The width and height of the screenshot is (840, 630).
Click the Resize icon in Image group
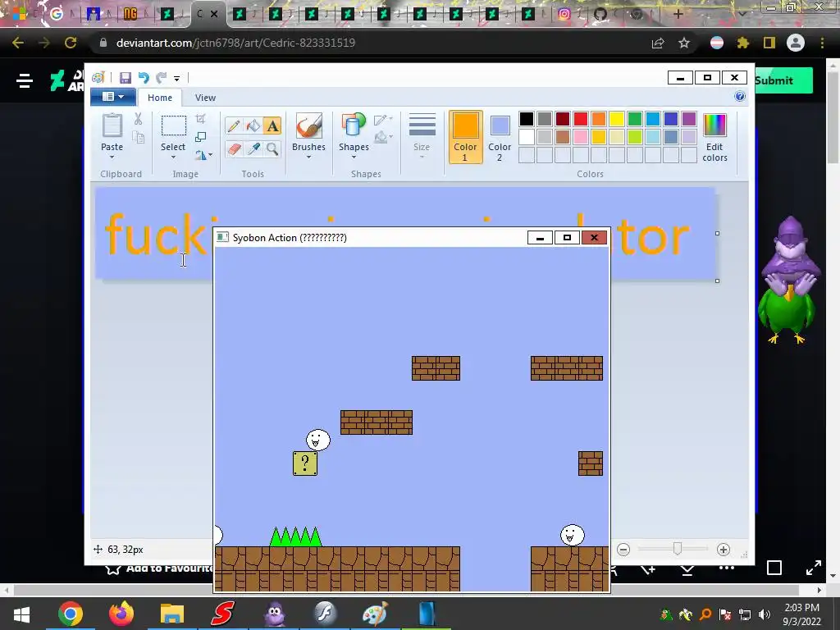[200, 137]
